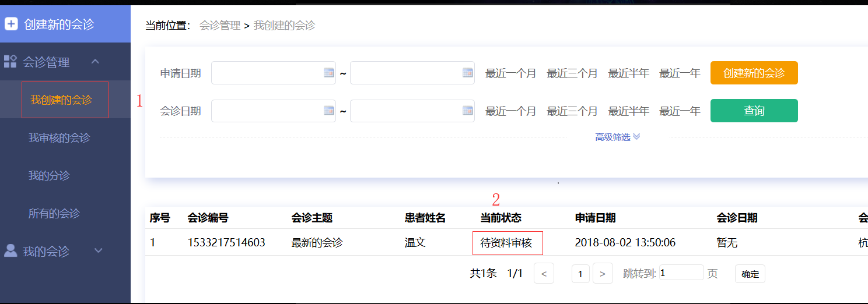The image size is (868, 304).
Task: Collapse the 会诊管理 menu chevron
Action: pyautogui.click(x=96, y=61)
